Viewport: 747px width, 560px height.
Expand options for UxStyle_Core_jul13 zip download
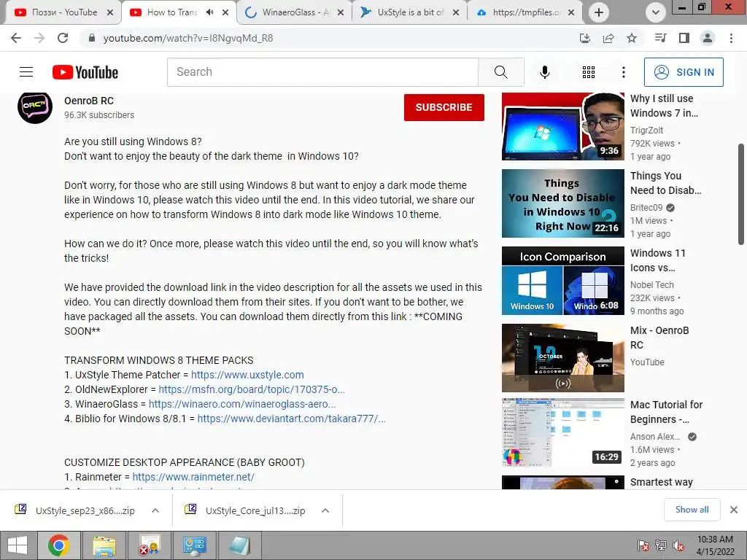tap(325, 510)
